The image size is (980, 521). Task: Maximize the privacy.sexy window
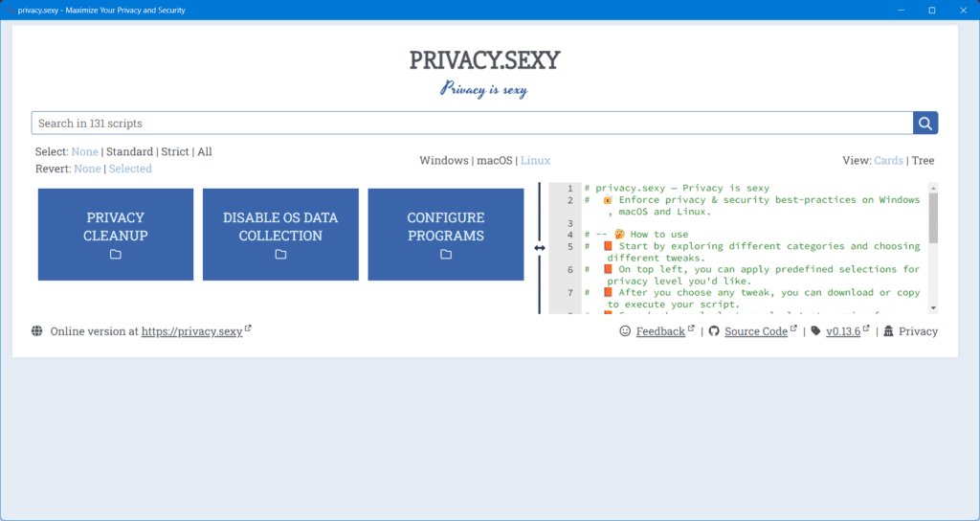point(932,10)
